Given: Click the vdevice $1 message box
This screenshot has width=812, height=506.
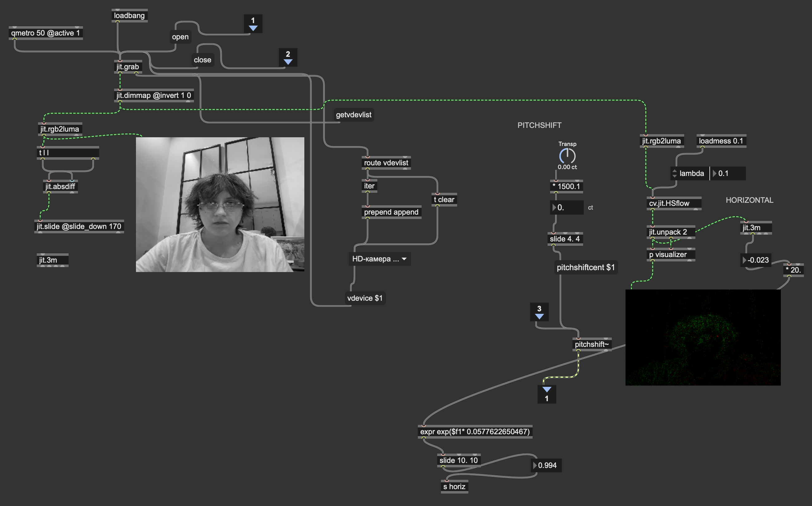Looking at the screenshot, I should tap(365, 298).
